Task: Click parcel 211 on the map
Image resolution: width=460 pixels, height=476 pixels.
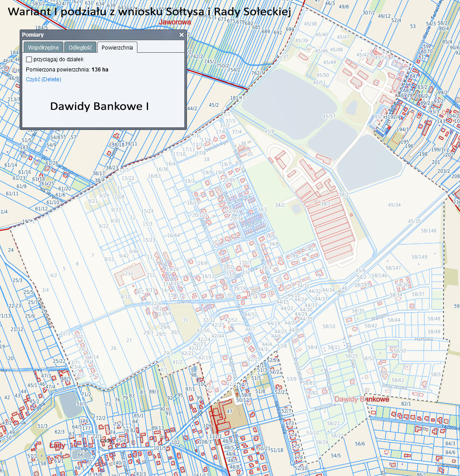Action: point(129,273)
